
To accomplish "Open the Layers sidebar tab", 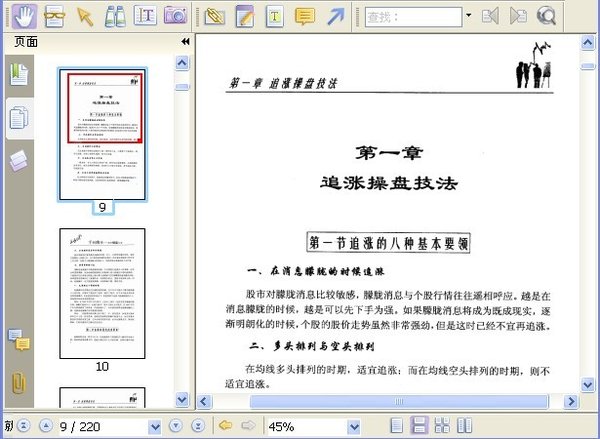I will coord(18,161).
